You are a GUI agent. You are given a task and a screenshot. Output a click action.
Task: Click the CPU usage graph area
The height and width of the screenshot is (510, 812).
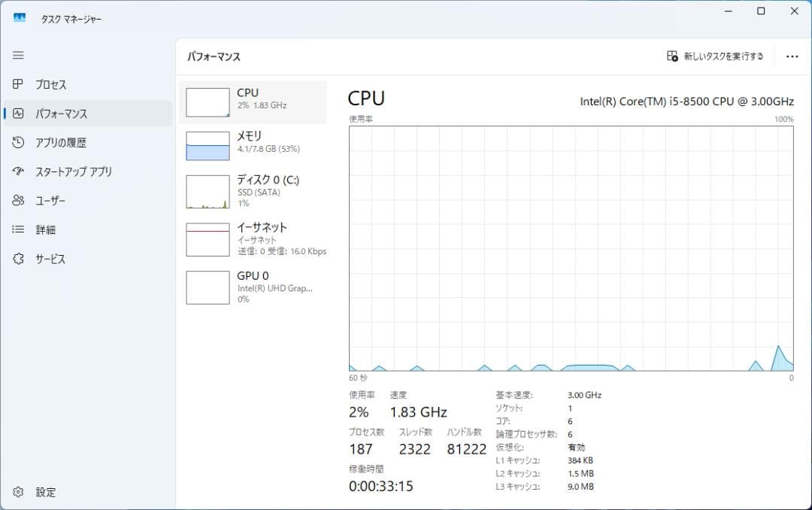(x=569, y=248)
